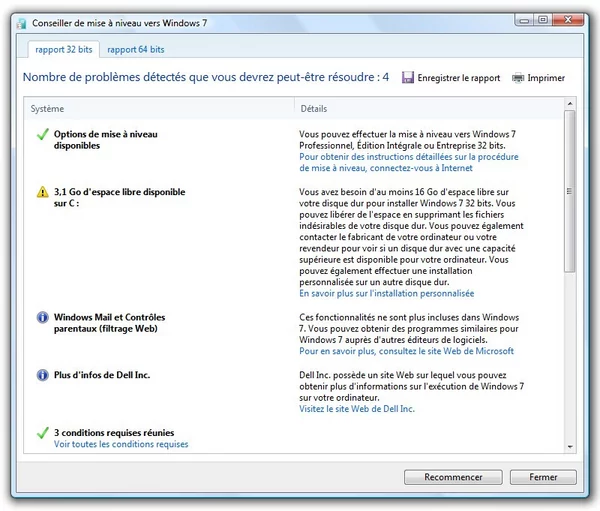The height and width of the screenshot is (511, 600).
Task: Click the scrollbar up arrow
Action: pos(570,104)
